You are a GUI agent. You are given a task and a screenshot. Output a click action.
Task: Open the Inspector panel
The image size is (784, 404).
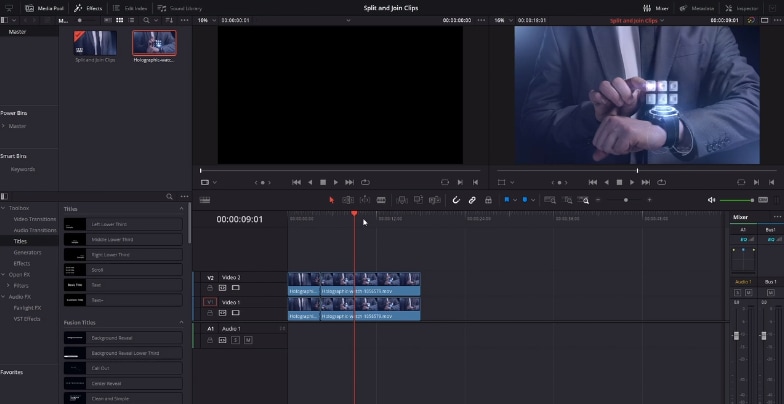(742, 8)
